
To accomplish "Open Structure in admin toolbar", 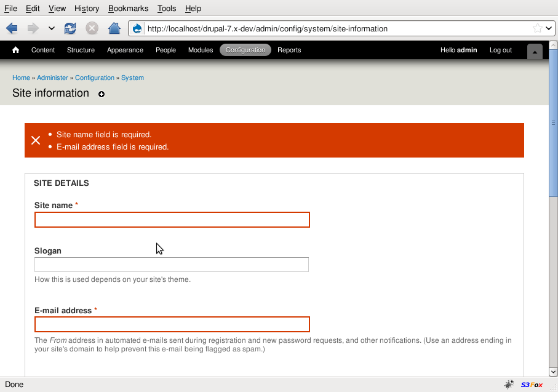I will point(81,50).
